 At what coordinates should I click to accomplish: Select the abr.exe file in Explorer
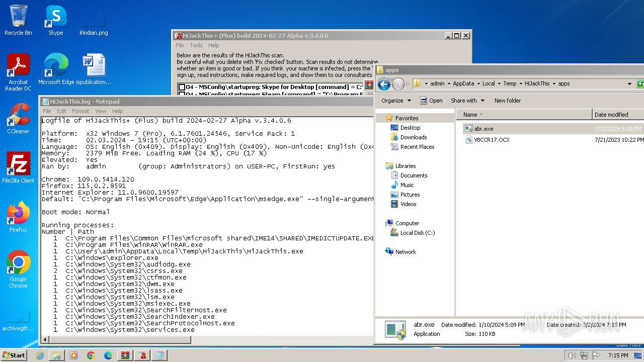click(x=479, y=129)
